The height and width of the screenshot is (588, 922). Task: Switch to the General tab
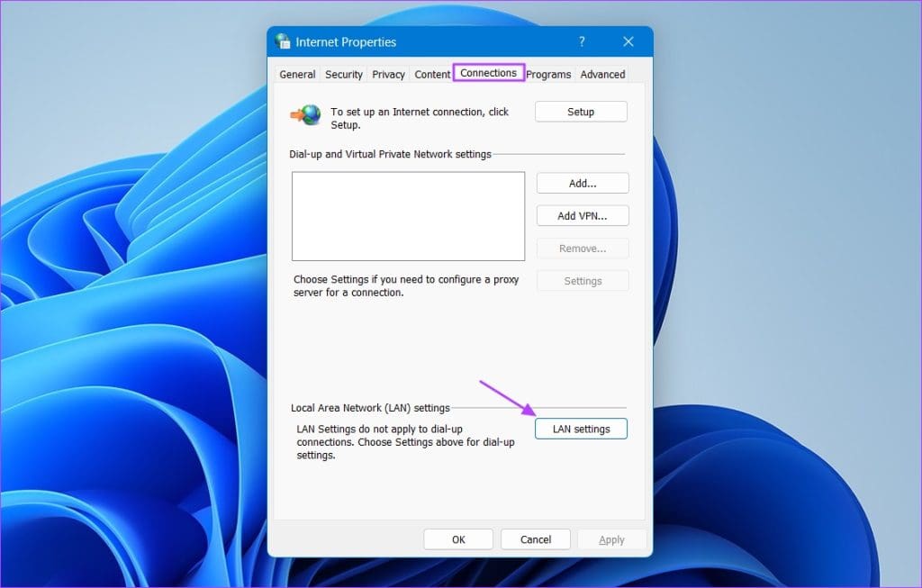(x=296, y=74)
